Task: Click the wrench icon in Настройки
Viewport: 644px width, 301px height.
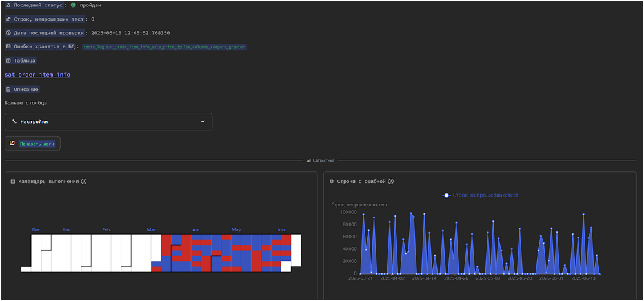Action: click(x=14, y=122)
